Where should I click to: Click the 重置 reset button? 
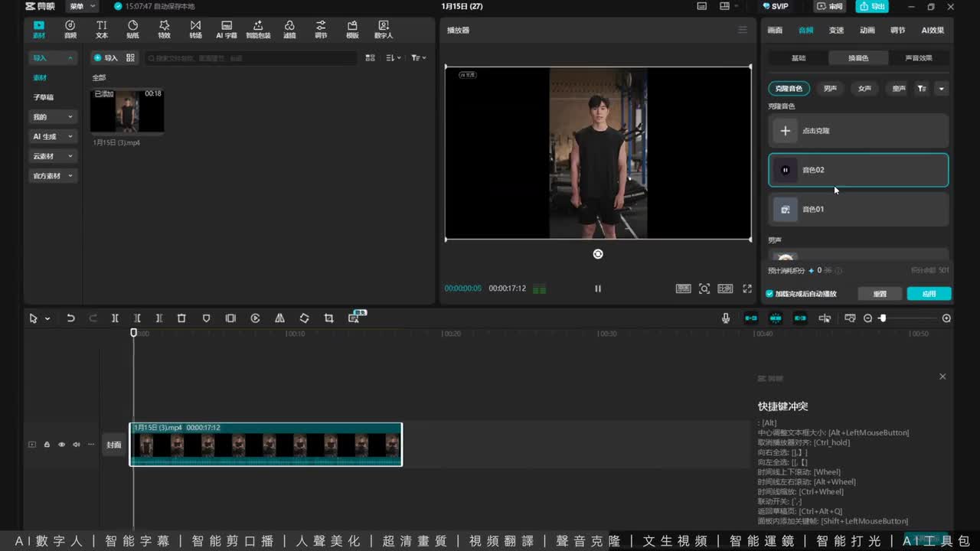click(880, 294)
